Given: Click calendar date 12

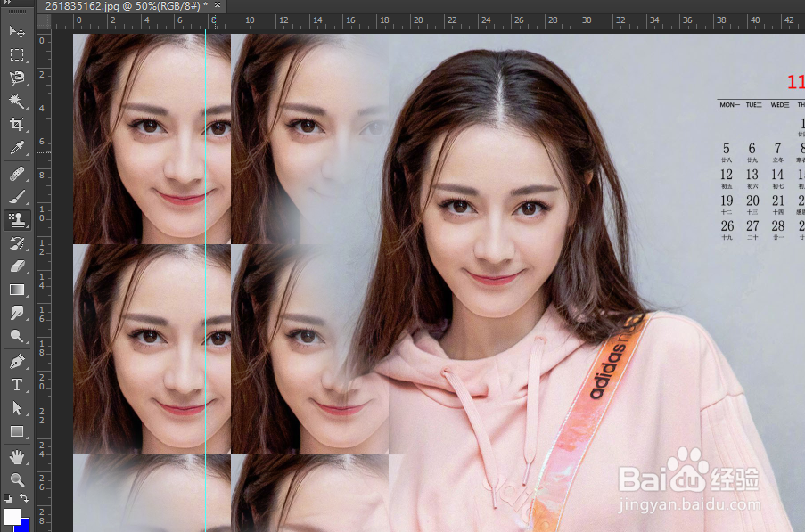Looking at the screenshot, I should point(727,175).
